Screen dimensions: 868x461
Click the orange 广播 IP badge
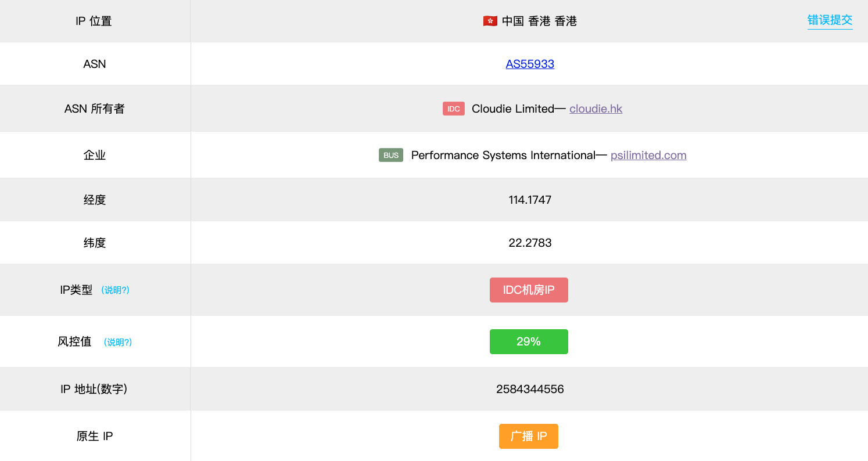pyautogui.click(x=528, y=436)
